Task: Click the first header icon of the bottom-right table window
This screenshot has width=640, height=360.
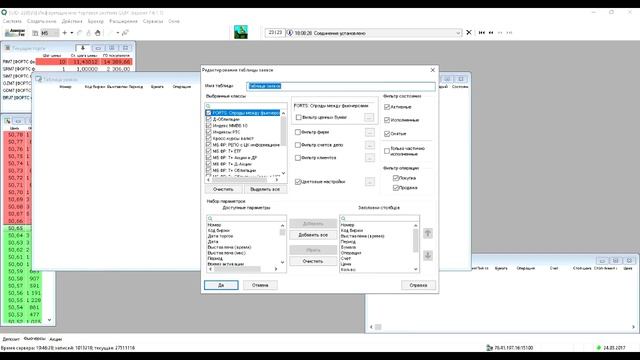Action: pyautogui.click(x=602, y=260)
